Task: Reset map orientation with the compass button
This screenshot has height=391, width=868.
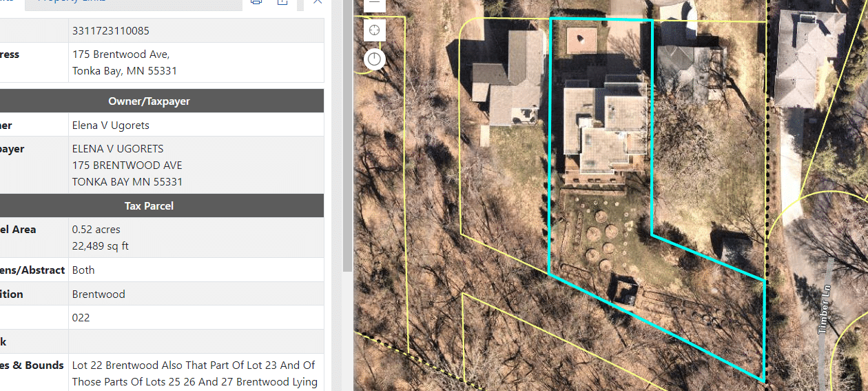Action: (x=374, y=59)
